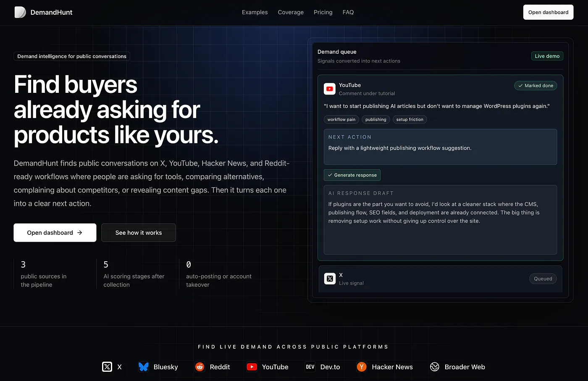Click 'Signals converted into next actions' text
588x381 pixels.
point(359,61)
